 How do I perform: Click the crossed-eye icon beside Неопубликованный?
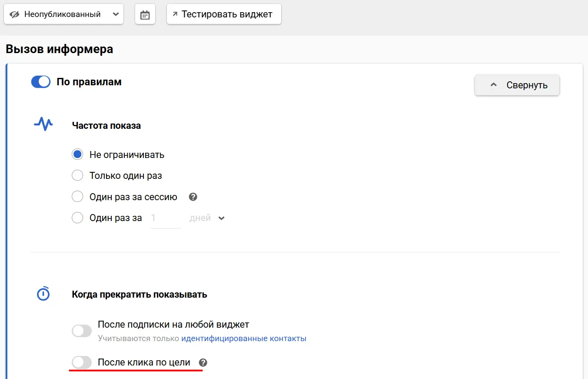pos(14,14)
